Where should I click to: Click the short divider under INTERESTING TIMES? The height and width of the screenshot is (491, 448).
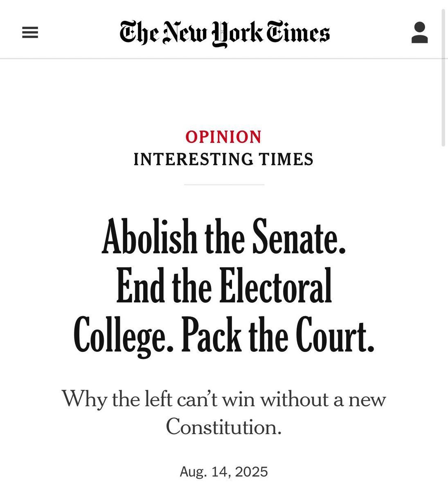(224, 185)
